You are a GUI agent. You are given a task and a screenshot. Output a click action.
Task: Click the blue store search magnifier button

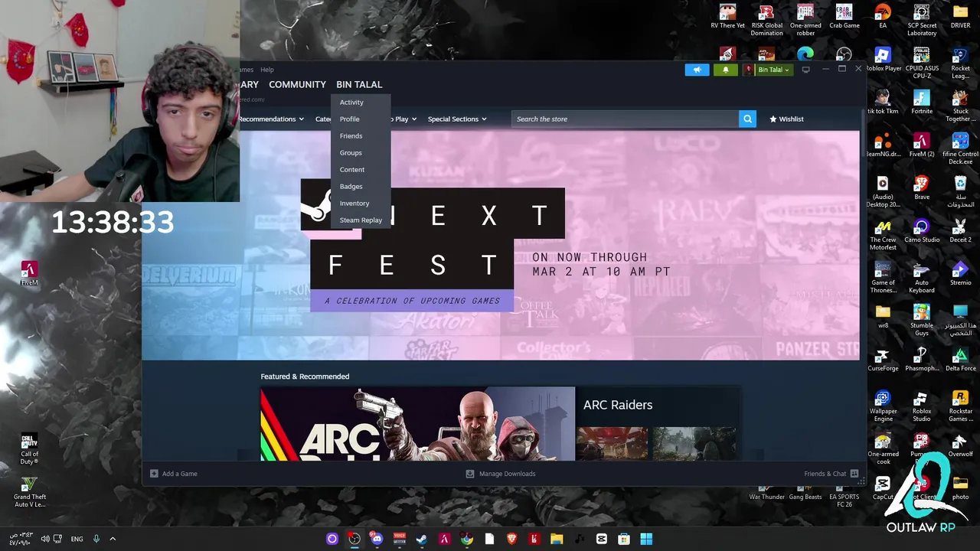pyautogui.click(x=747, y=119)
